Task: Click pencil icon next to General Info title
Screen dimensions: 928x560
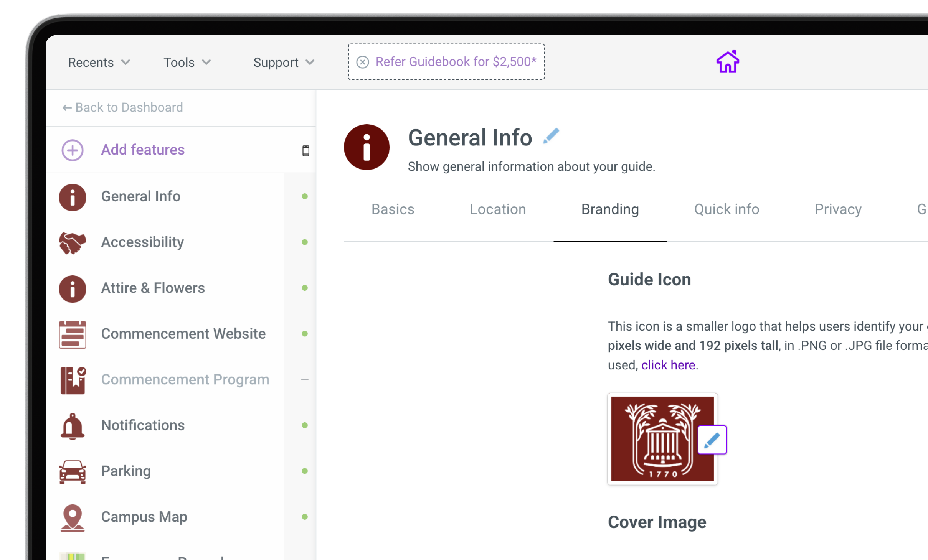Action: [551, 136]
